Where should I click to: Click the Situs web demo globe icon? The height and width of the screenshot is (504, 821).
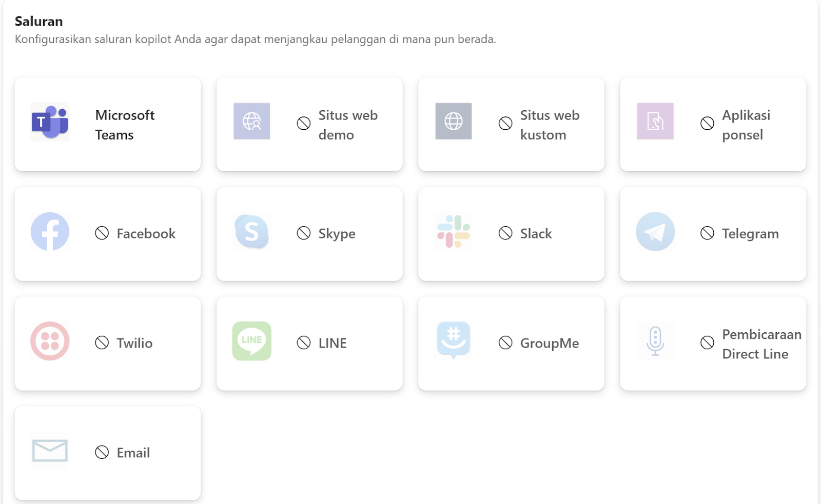[251, 121]
